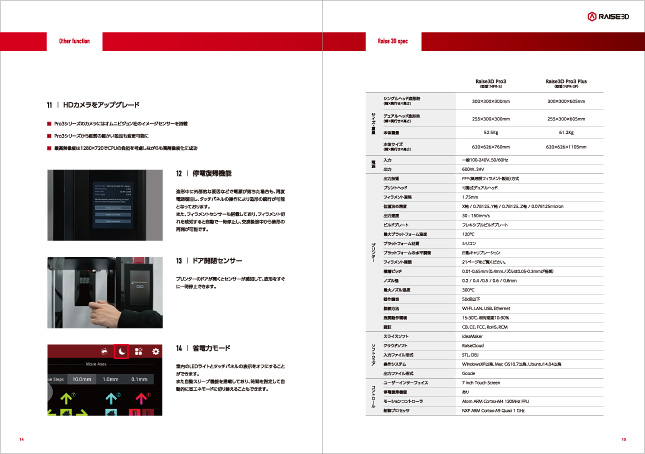Image resolution: width=645 pixels, height=454 pixels.
Task: Click the filament diameter value '1.75mm'
Action: point(470,197)
